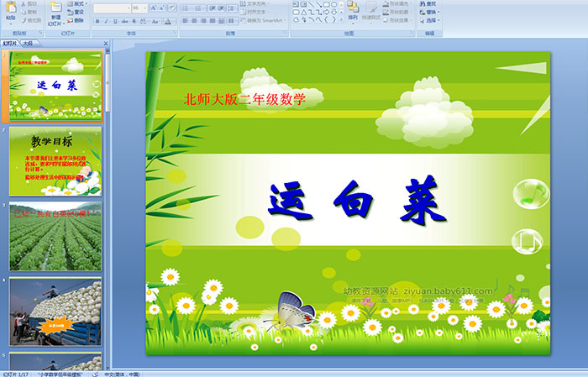Open the Align Text (对齐文本) menu
The height and width of the screenshot is (377, 588).
point(255,12)
